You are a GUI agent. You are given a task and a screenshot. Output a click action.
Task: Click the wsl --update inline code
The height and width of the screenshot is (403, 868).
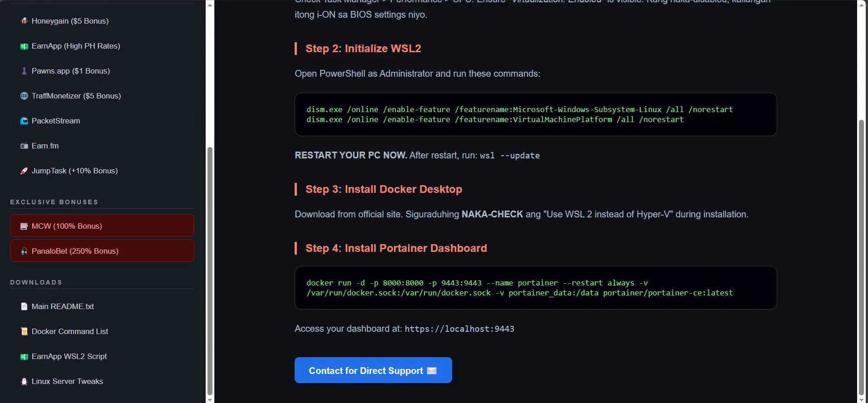[510, 156]
